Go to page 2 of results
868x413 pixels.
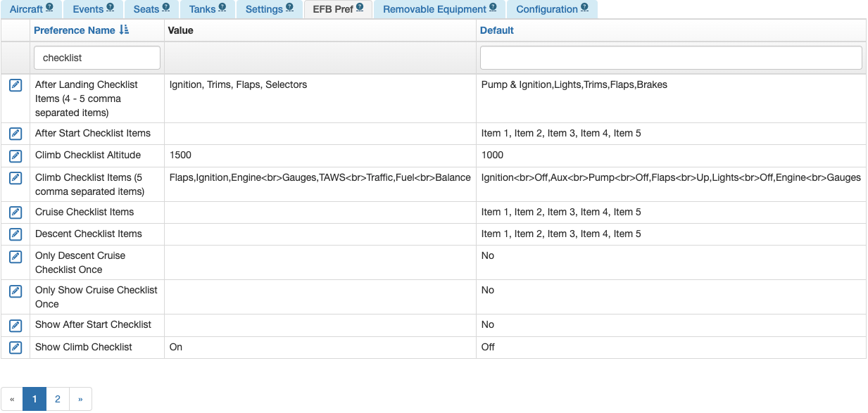point(58,399)
